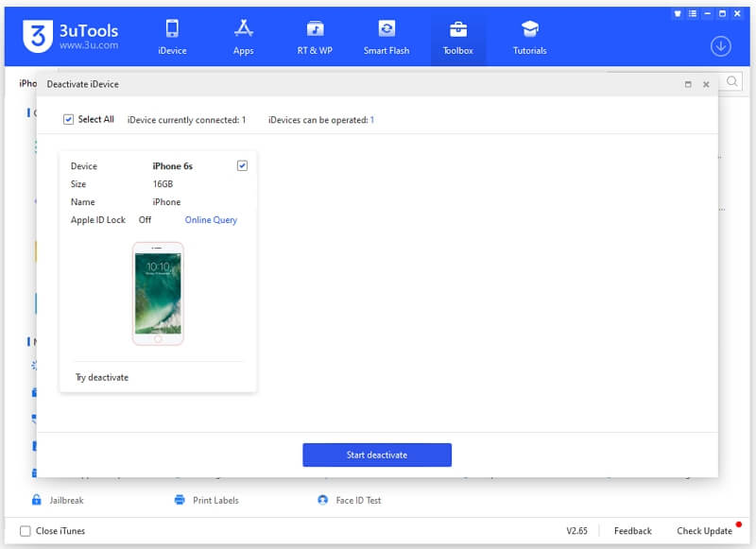Click the Feedback link
This screenshot has height=549, width=756.
(632, 531)
